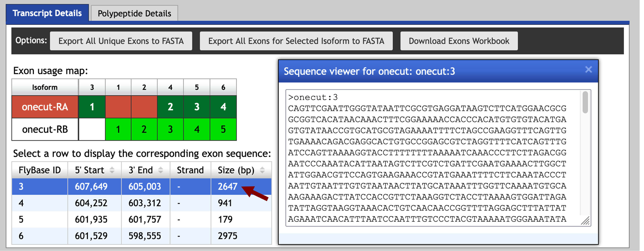Click the 607,649 start coordinate cell
This screenshot has height=251, width=644.
tap(94, 187)
